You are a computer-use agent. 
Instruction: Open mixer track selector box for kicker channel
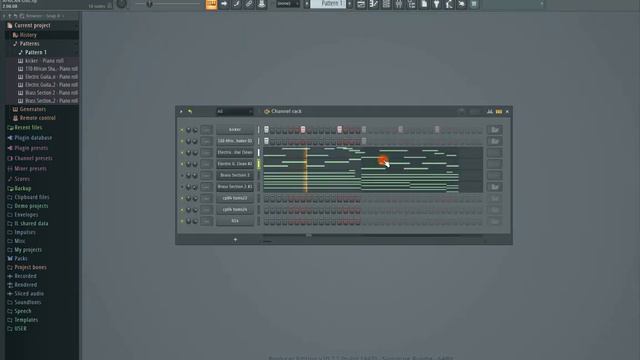(207, 130)
